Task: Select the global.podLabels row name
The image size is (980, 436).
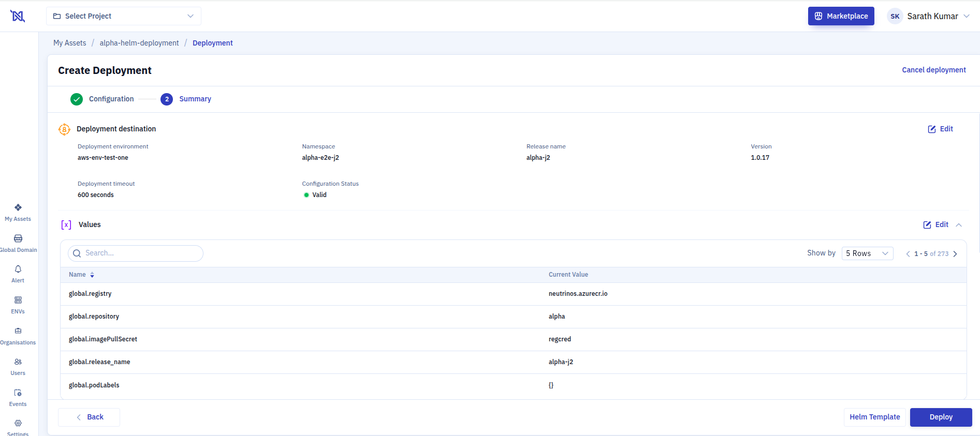Action: point(94,385)
